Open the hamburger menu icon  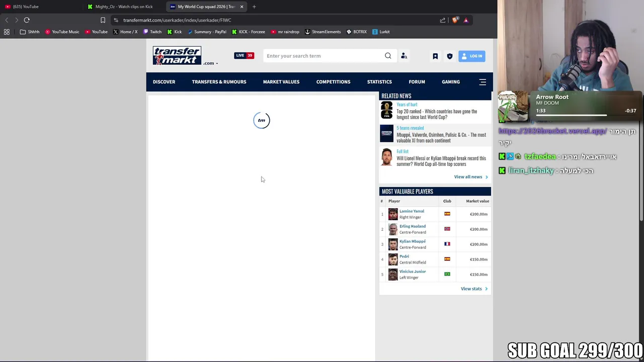coord(482,82)
